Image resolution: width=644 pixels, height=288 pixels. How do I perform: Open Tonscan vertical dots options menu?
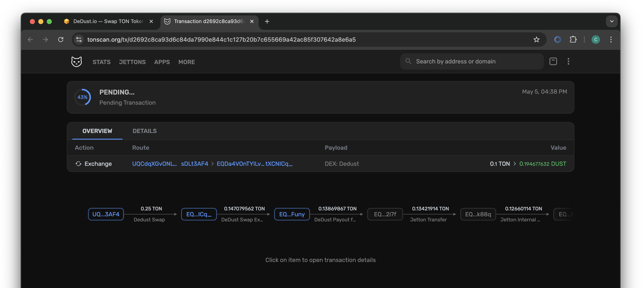(x=568, y=61)
